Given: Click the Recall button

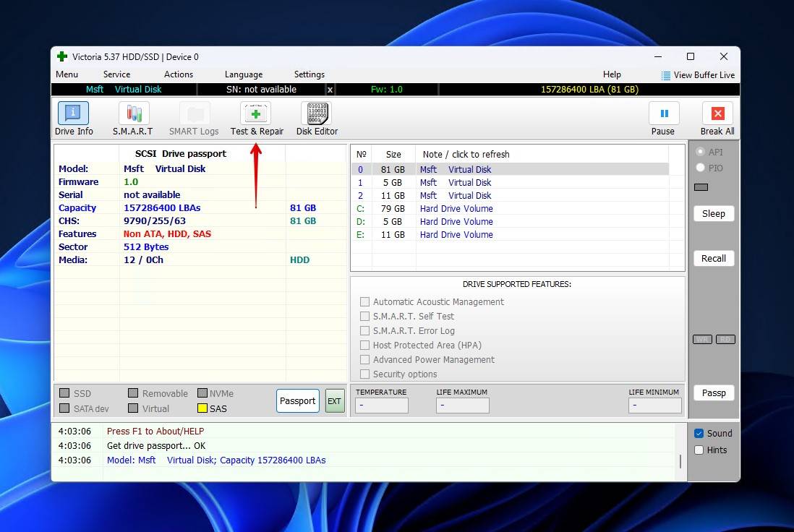Looking at the screenshot, I should pos(714,258).
